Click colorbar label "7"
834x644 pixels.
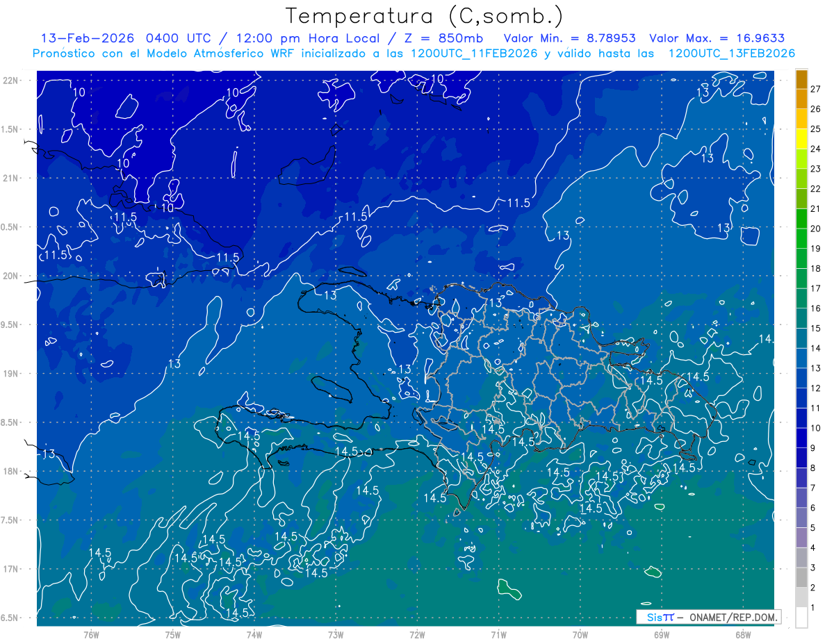click(x=813, y=488)
